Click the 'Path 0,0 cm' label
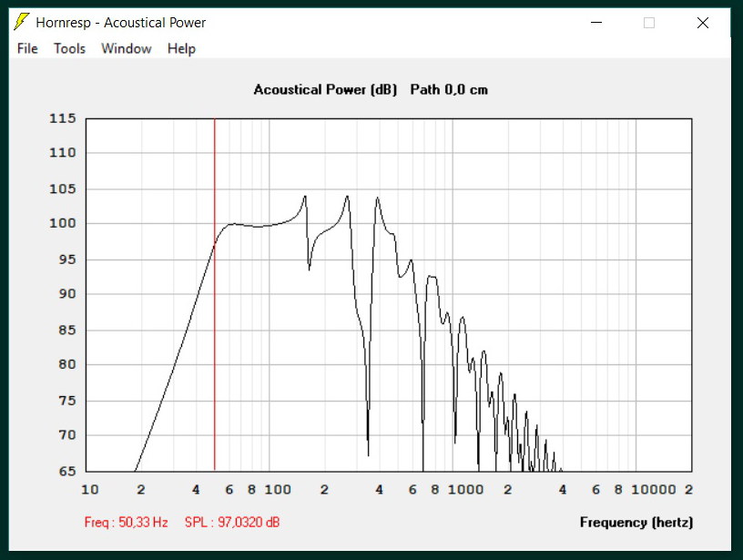 coord(449,89)
